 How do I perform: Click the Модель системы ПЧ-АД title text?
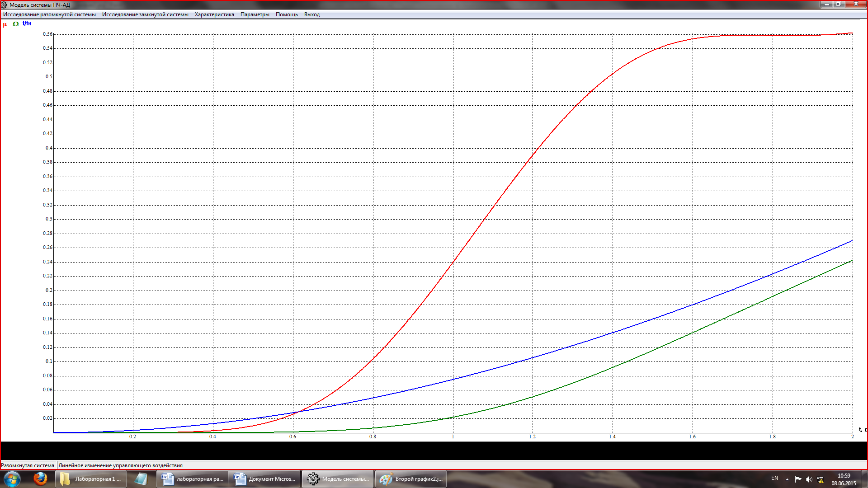pyautogui.click(x=40, y=5)
